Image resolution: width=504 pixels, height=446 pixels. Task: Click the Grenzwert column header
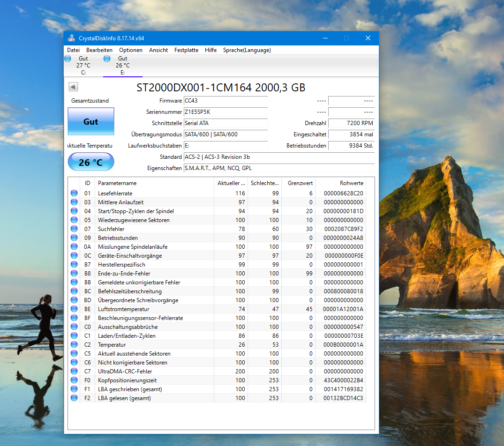pyautogui.click(x=299, y=183)
